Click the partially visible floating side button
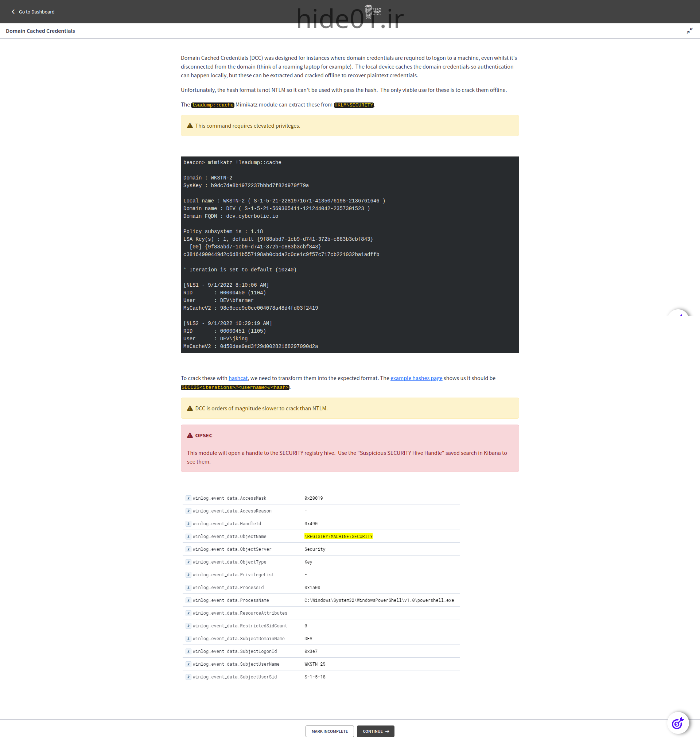Image resolution: width=700 pixels, height=743 pixels. tap(679, 313)
